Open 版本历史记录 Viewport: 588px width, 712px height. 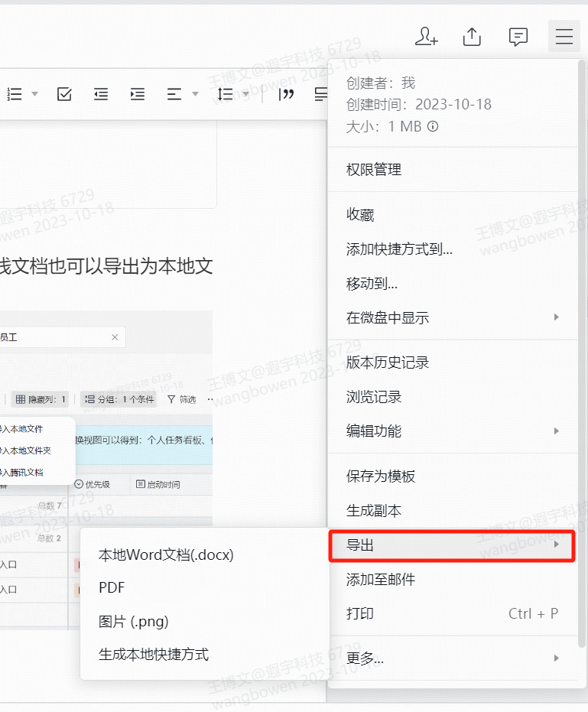click(x=453, y=363)
